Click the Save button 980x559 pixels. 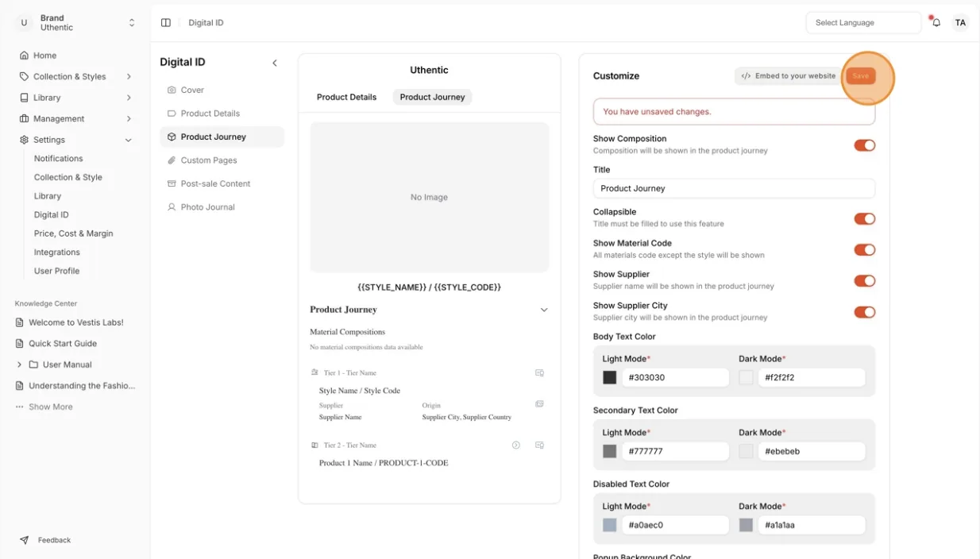pos(861,76)
